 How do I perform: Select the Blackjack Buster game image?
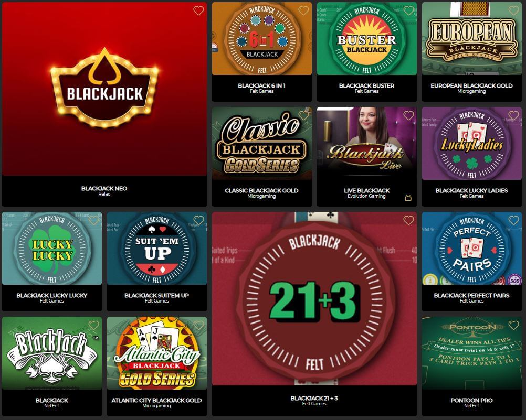tap(366, 39)
